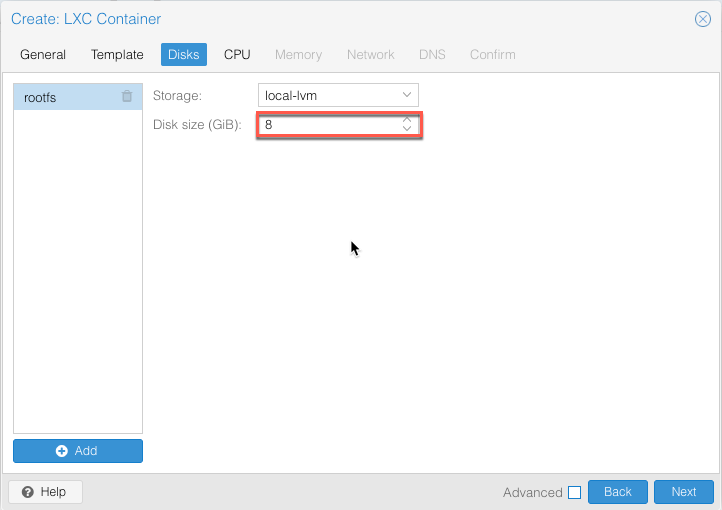Proceed with the Next button
The image size is (722, 510).
pos(684,492)
